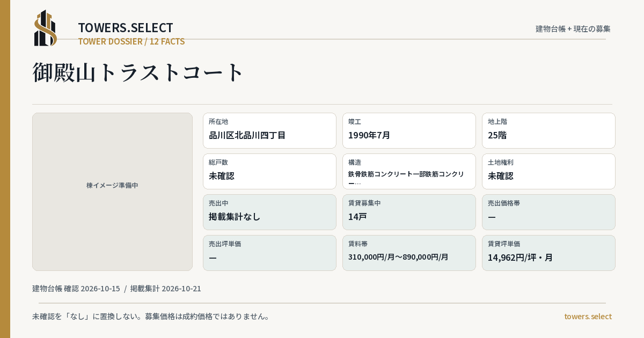The height and width of the screenshot is (338, 644).
Task: Open the towers.select footer link
Action: 588,317
